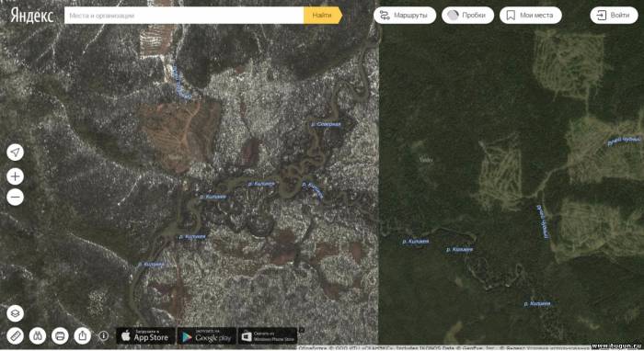Share the map via the share icon
This screenshot has width=644, height=351.
82,336
